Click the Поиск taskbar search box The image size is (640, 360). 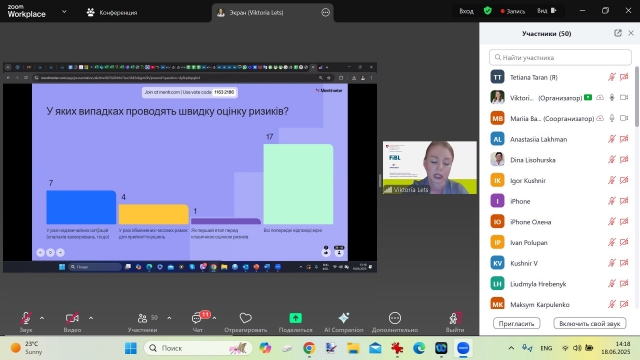click(x=198, y=348)
